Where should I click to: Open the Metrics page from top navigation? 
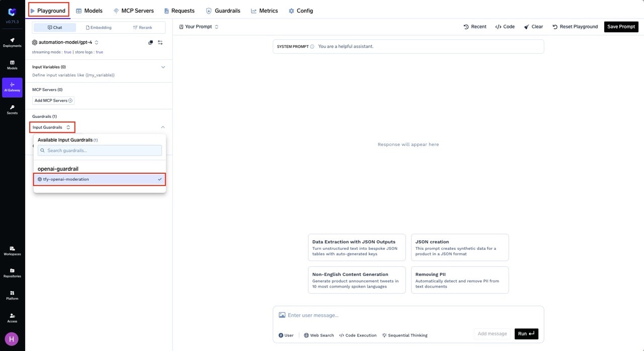[264, 10]
